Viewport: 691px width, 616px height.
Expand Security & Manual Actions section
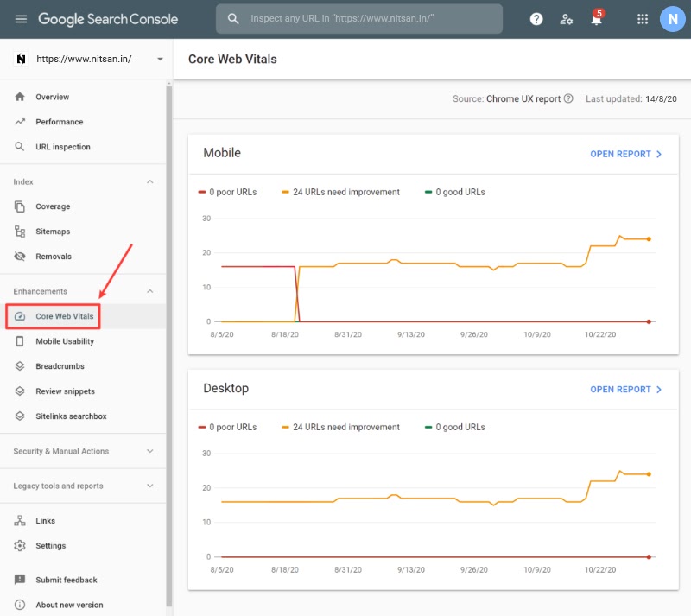(x=149, y=451)
